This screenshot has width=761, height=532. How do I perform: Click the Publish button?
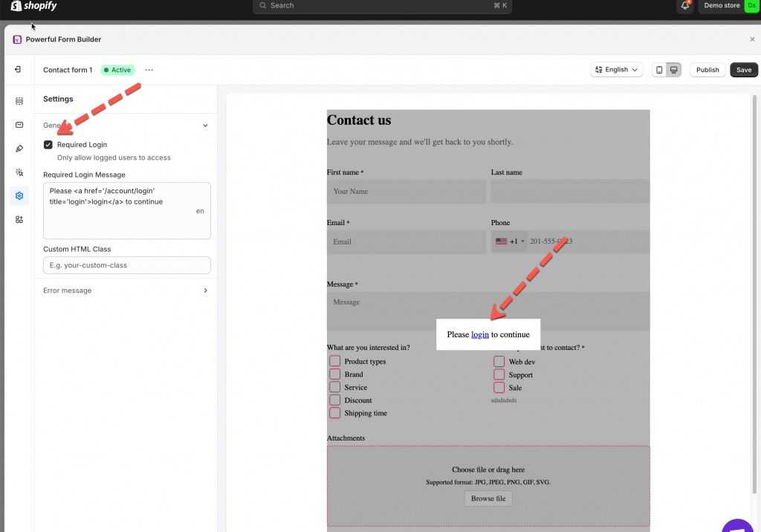click(x=707, y=70)
